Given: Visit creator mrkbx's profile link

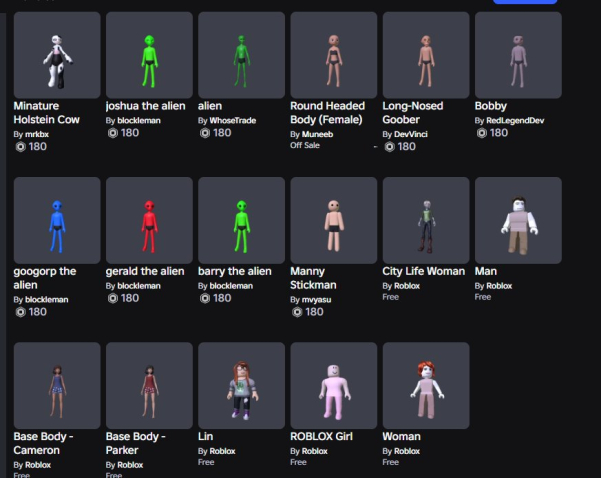Looking at the screenshot, I should [36, 133].
